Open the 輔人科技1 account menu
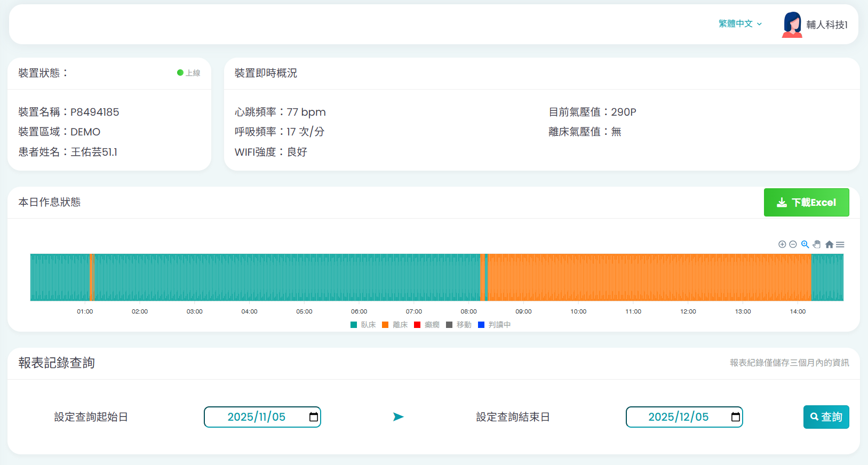Screen dimensions: 868x465 click(x=826, y=25)
